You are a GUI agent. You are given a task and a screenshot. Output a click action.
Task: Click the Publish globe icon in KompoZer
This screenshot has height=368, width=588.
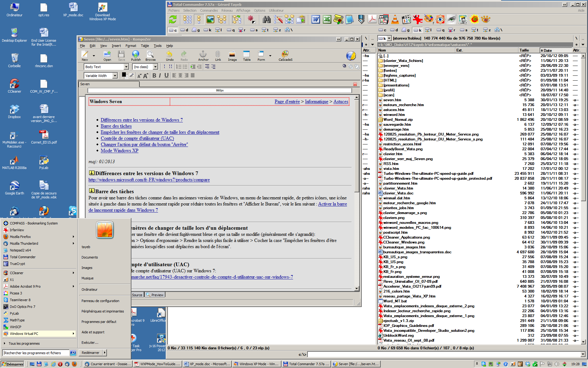point(136,56)
